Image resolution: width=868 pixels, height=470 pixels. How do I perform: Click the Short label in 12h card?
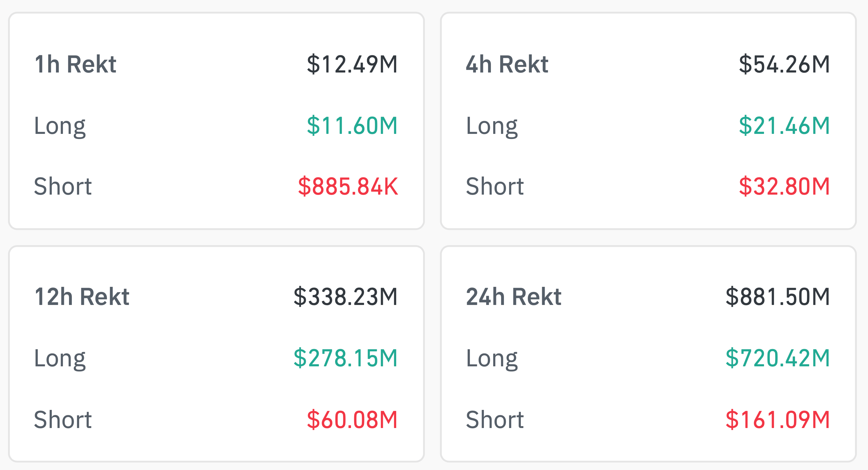63,419
